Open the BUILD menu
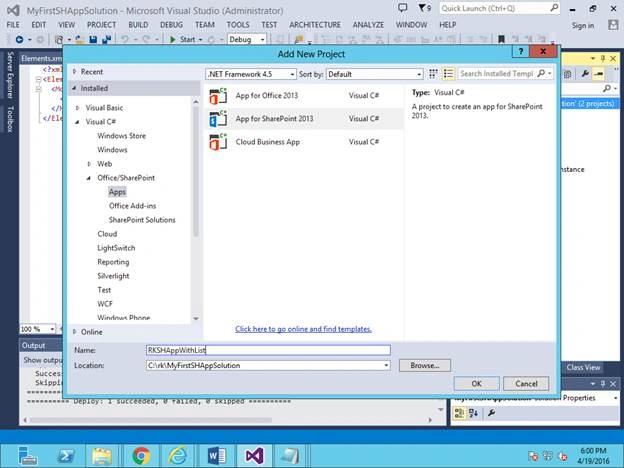This screenshot has height=468, width=624. (x=138, y=25)
